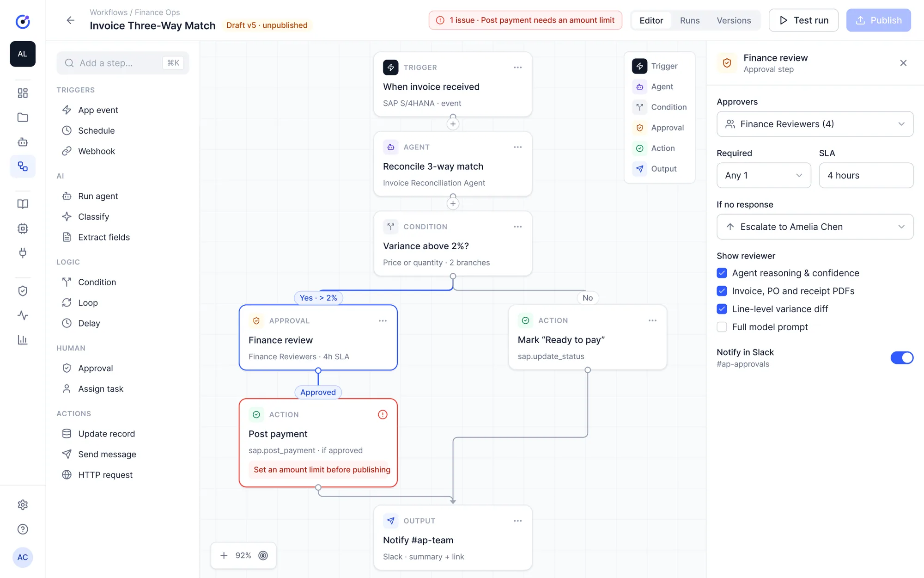The width and height of the screenshot is (924, 578).
Task: Close the Finance review panel
Action: pos(903,63)
